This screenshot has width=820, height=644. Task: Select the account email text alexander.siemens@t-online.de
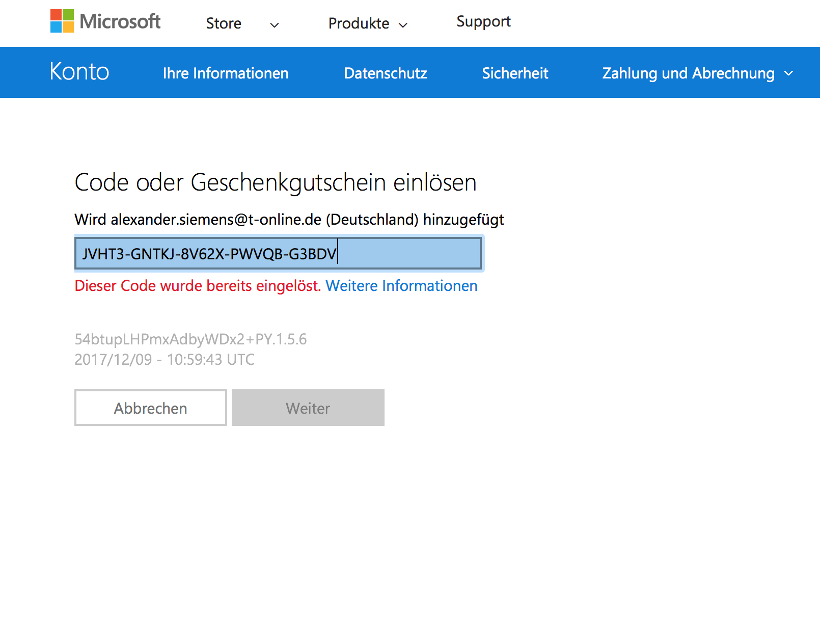click(x=216, y=220)
